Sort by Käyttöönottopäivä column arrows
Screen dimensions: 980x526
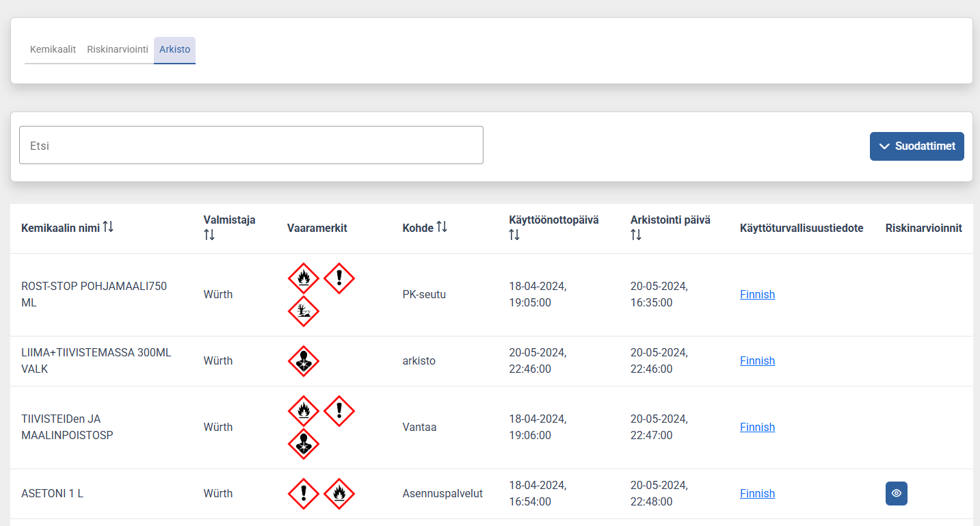click(x=514, y=235)
